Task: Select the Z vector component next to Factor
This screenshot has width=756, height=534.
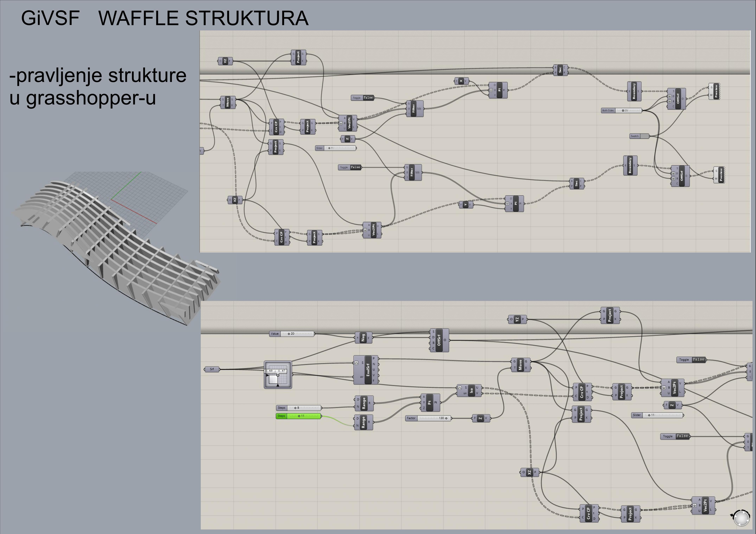Action: click(x=481, y=418)
